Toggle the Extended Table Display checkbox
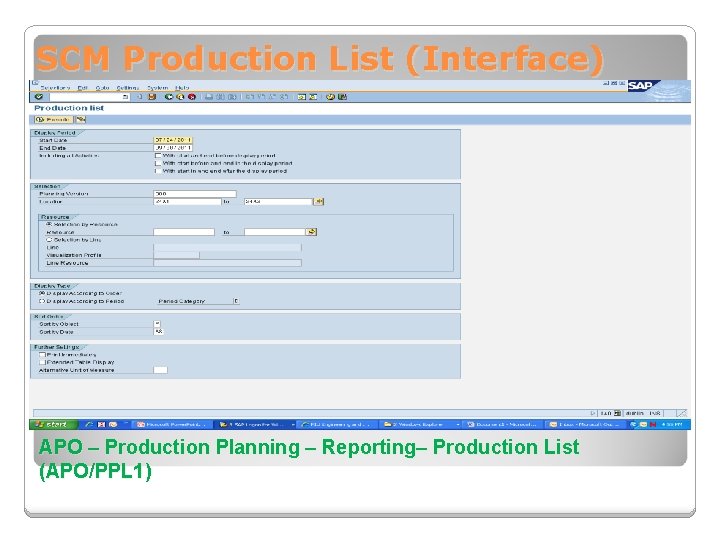 tap(42, 362)
